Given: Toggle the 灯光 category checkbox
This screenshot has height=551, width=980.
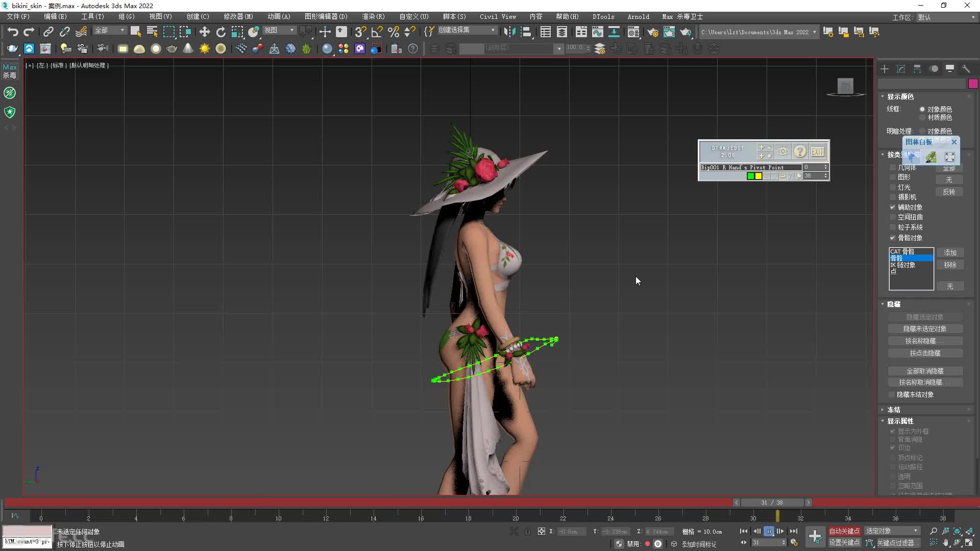Looking at the screenshot, I should tap(893, 187).
